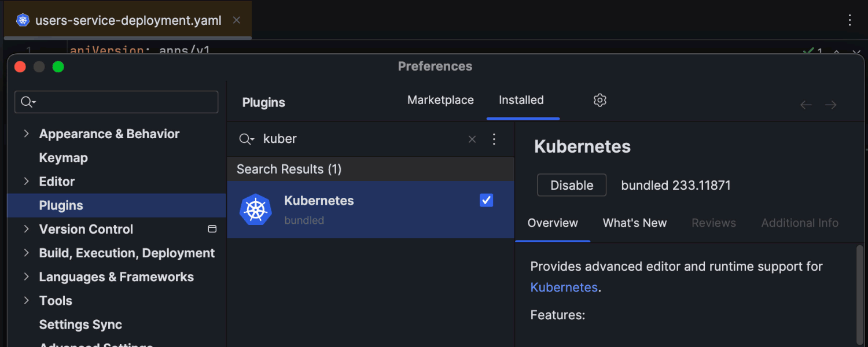Open the kebab menu next to plugin search
The height and width of the screenshot is (347, 868).
coord(494,139)
